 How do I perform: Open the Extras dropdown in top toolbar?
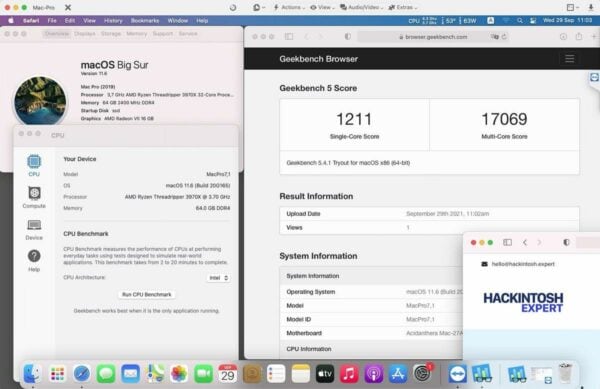403,7
